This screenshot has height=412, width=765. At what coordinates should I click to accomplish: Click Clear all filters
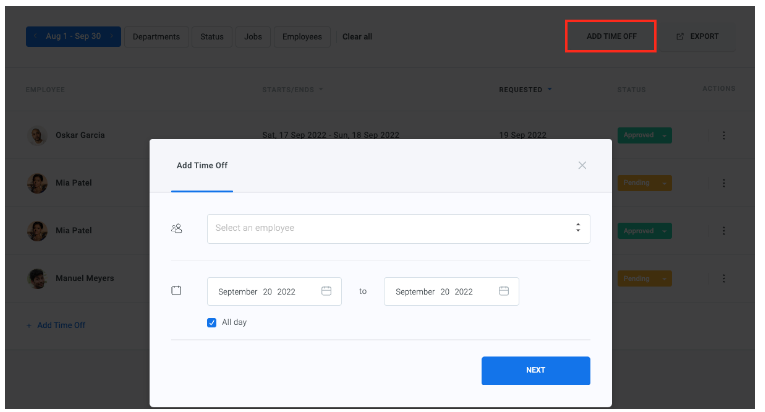click(357, 37)
